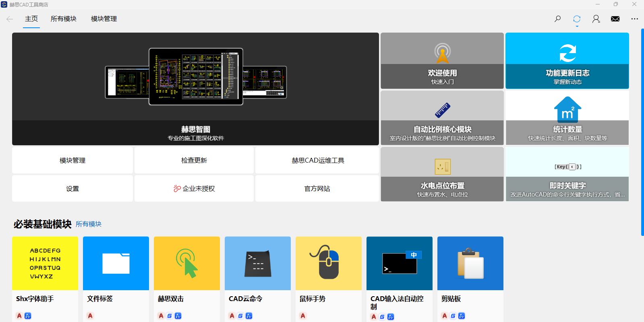Open the CAD输入法自动控制 module thumbnail
Image resolution: width=644 pixels, height=322 pixels.
pos(400,263)
